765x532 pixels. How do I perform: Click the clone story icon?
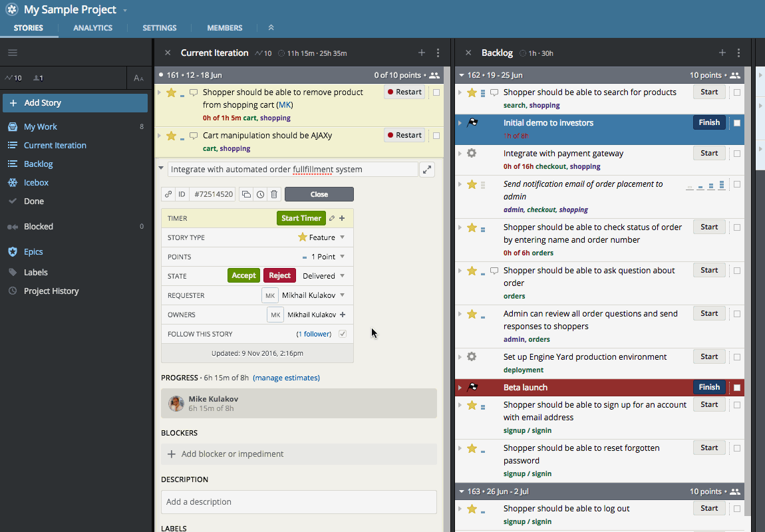coord(246,194)
